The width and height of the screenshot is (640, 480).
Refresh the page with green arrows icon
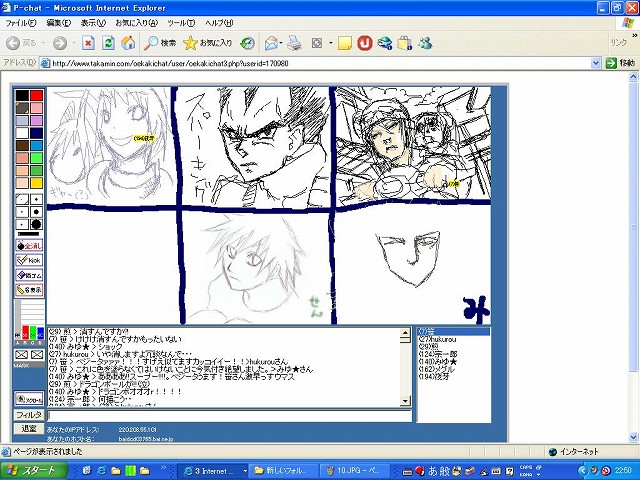[x=108, y=43]
